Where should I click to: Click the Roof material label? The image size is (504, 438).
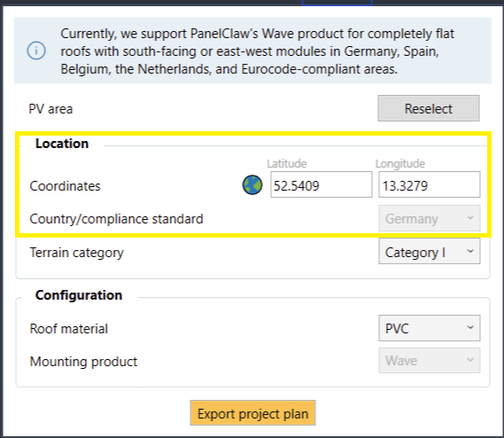[x=69, y=329]
